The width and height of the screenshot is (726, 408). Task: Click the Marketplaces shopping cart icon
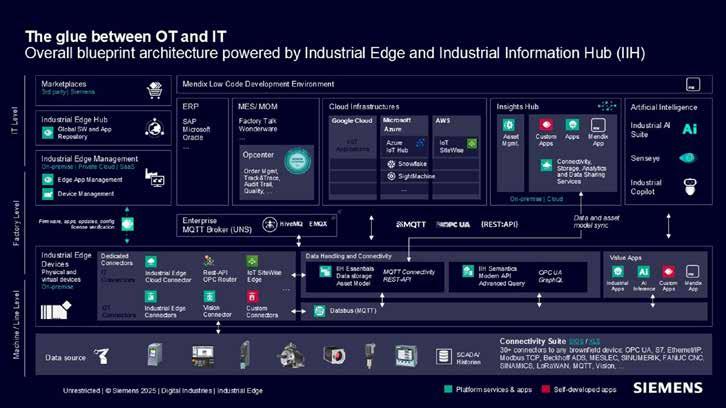[x=155, y=90]
